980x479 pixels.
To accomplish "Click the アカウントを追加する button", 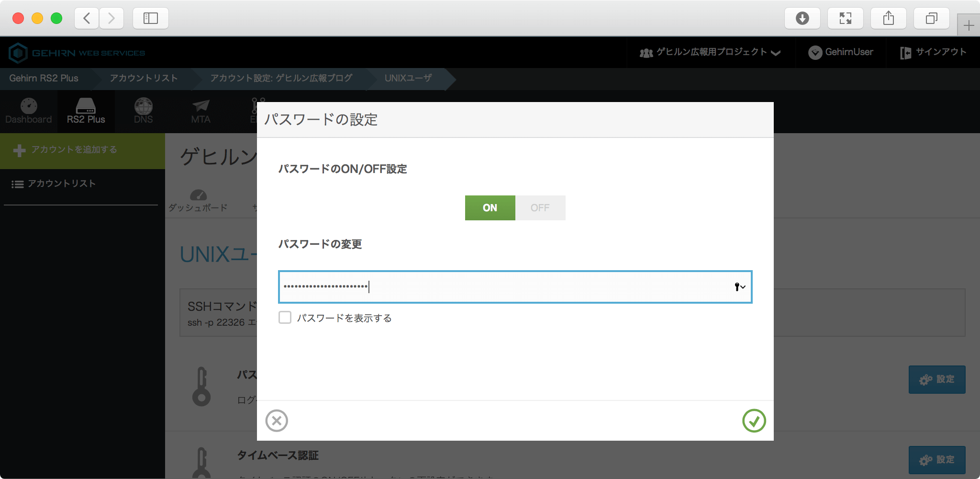I will [74, 150].
